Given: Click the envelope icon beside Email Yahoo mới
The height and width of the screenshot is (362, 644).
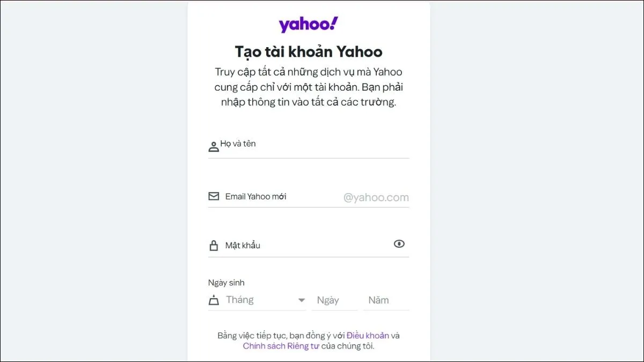Looking at the screenshot, I should point(214,196).
